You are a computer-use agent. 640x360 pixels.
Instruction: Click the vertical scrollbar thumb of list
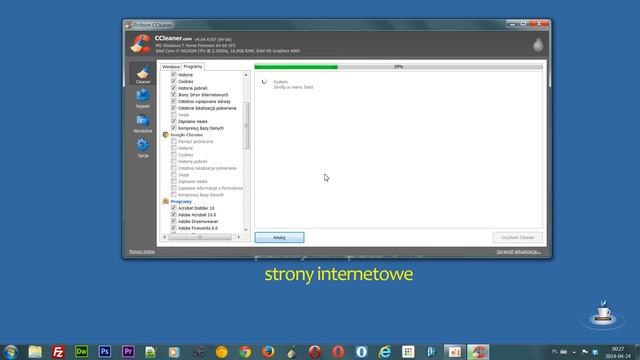(246, 125)
